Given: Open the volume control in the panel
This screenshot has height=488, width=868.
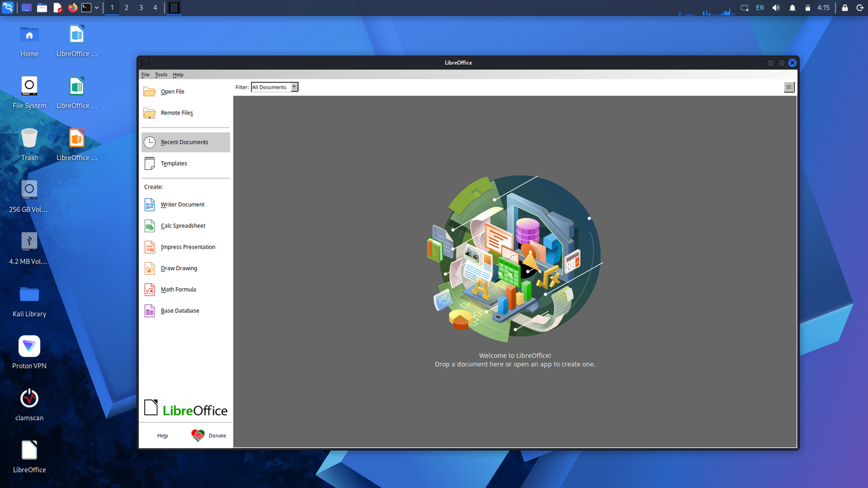Looking at the screenshot, I should pos(776,8).
